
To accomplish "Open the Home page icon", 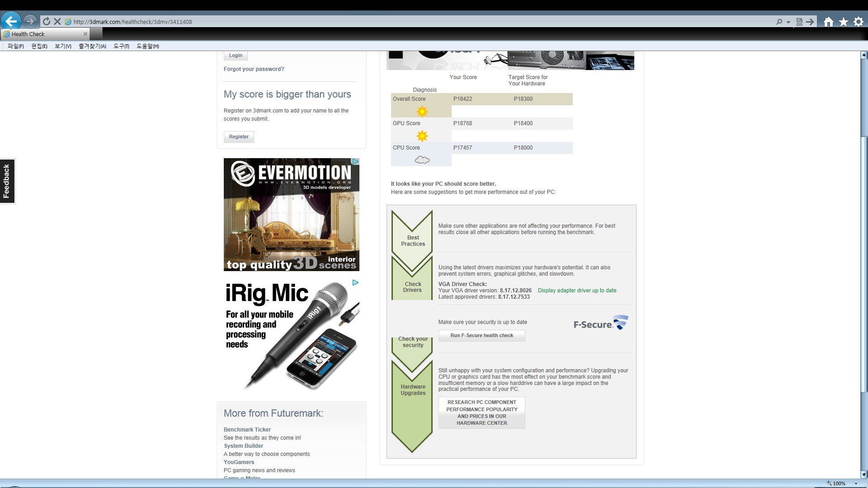I will point(828,22).
